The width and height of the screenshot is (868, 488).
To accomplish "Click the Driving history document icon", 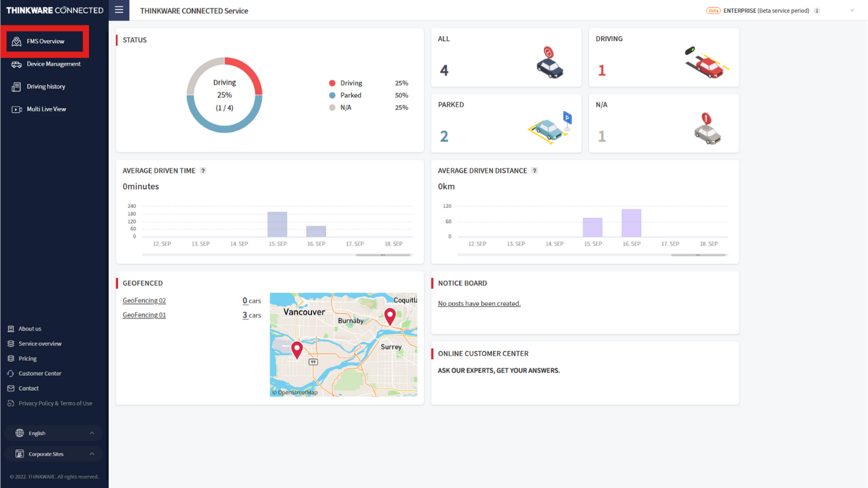I will (x=17, y=86).
